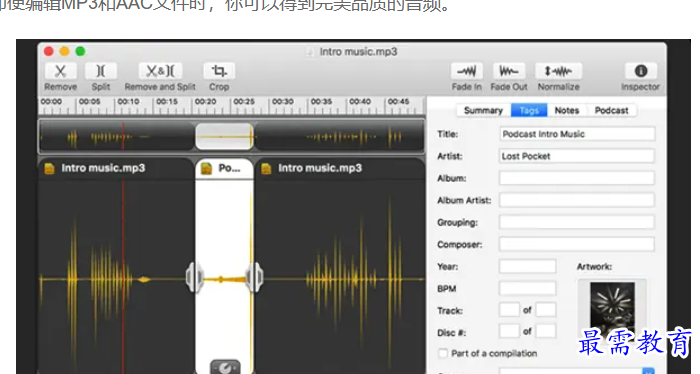Select the right Intro music.mp3 clip header
700x374 pixels.
pos(340,168)
